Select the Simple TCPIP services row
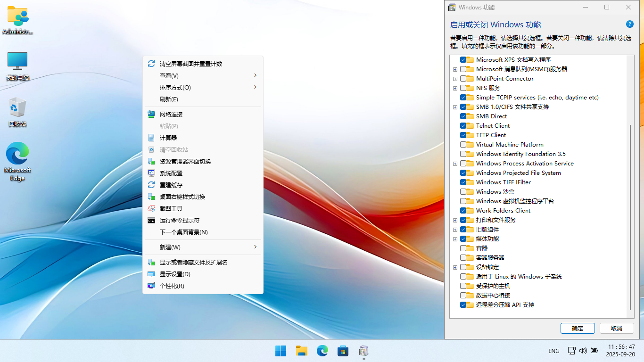 point(537,97)
